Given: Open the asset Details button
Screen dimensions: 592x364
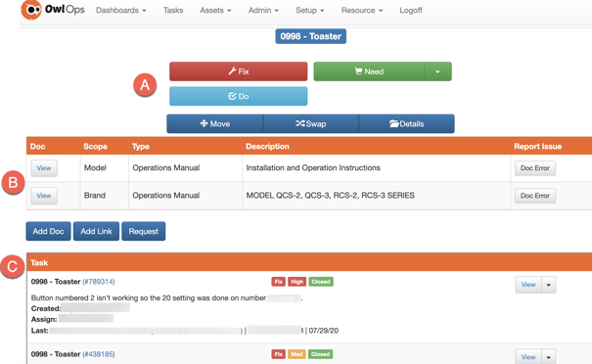Looking at the screenshot, I should (407, 124).
